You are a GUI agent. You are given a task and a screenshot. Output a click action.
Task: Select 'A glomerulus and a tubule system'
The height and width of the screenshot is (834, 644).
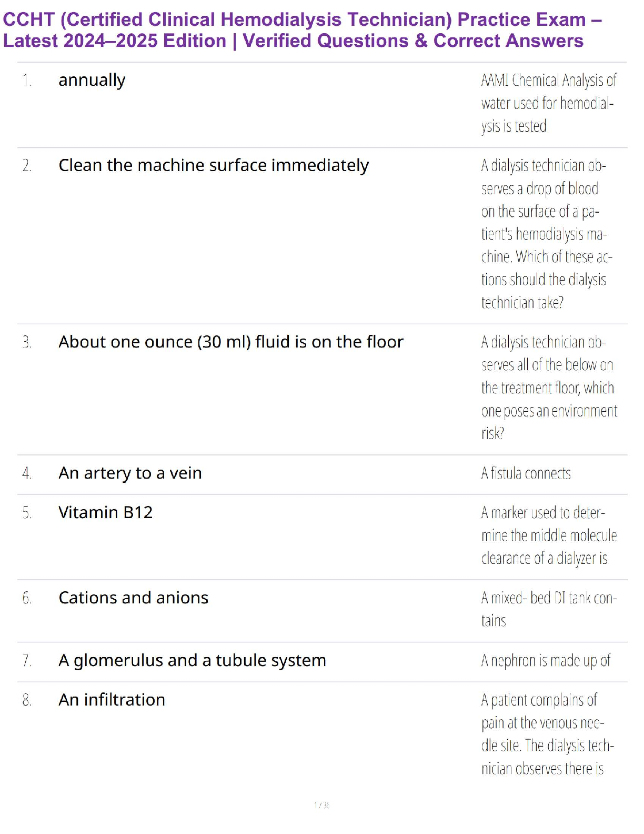pos(192,660)
